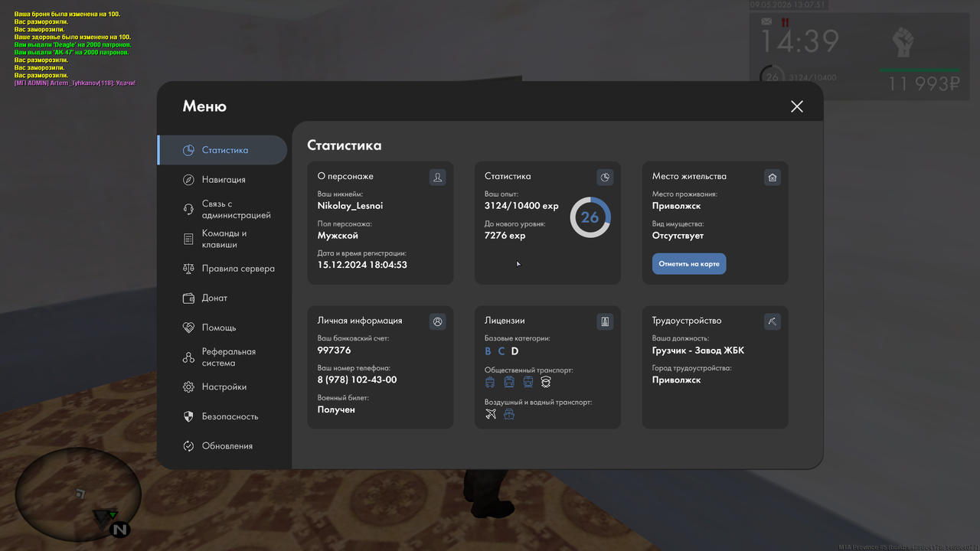
Task: Click job title Грузчик - Завод ЖБК
Action: point(698,350)
